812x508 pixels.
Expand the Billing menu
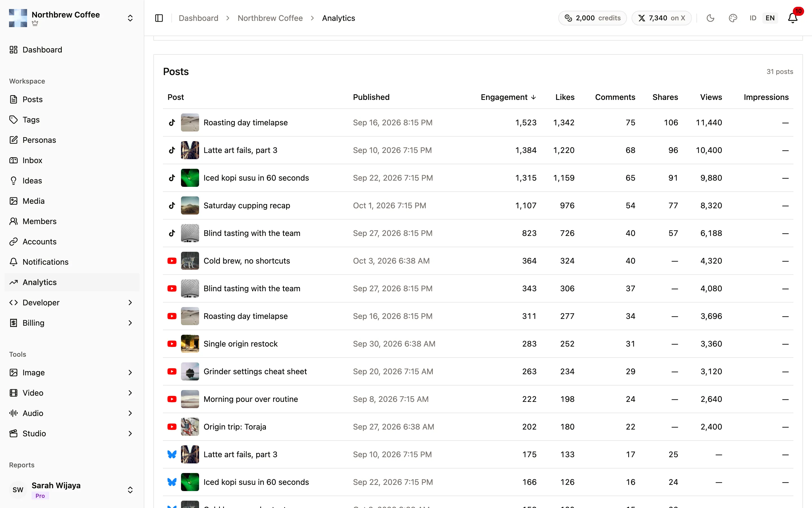(x=71, y=323)
